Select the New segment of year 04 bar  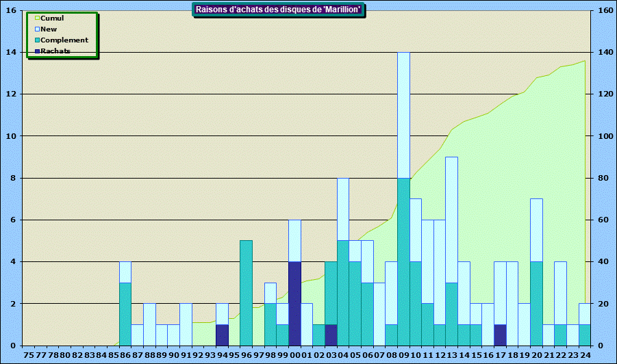click(x=343, y=209)
